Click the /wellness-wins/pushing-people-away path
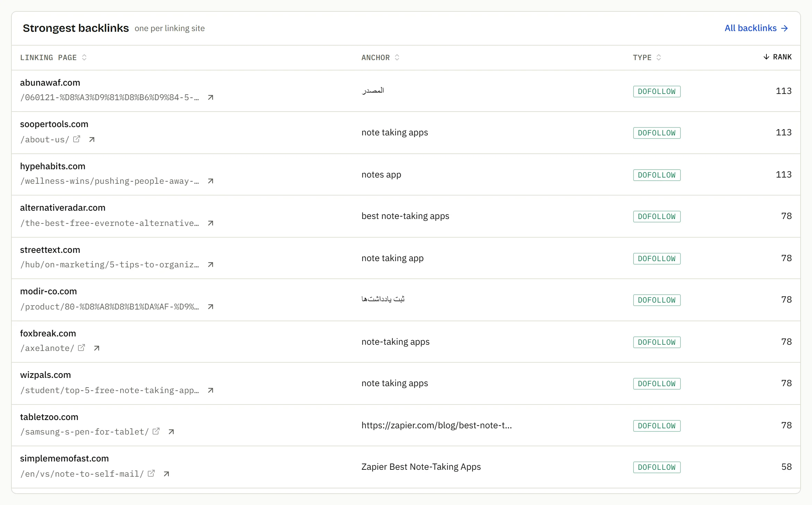This screenshot has width=812, height=505. [109, 181]
